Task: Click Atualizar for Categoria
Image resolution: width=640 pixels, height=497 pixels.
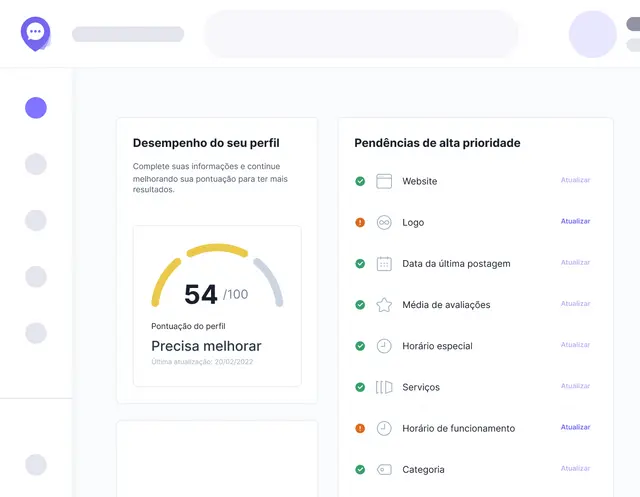Action: (576, 468)
